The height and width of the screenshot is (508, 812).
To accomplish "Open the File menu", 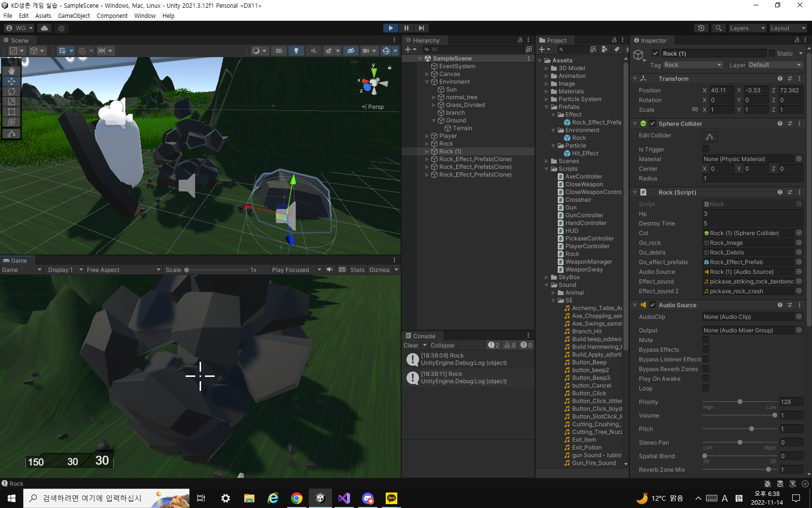I will [8, 15].
